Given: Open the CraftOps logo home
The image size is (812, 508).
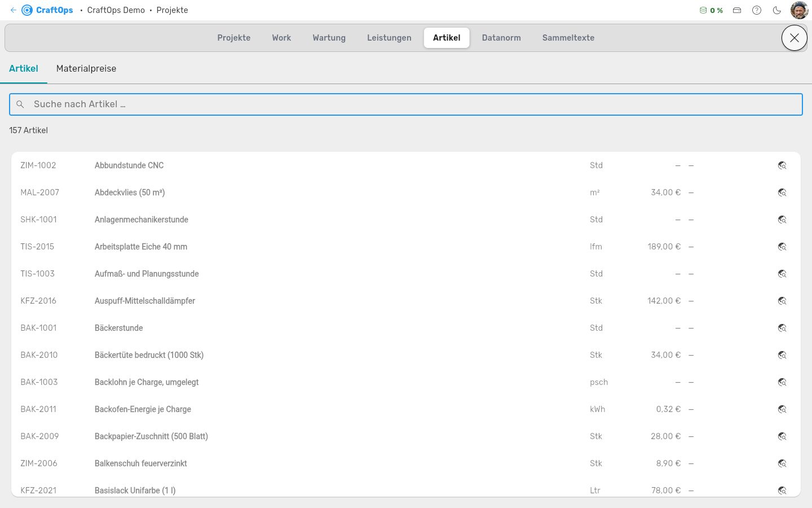Looking at the screenshot, I should (x=47, y=10).
